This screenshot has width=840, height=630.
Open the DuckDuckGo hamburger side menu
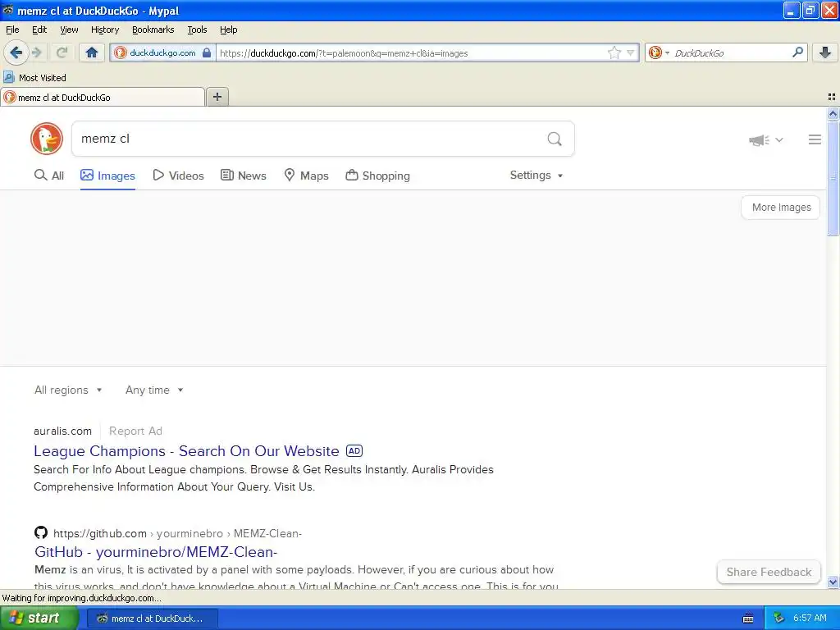815,139
